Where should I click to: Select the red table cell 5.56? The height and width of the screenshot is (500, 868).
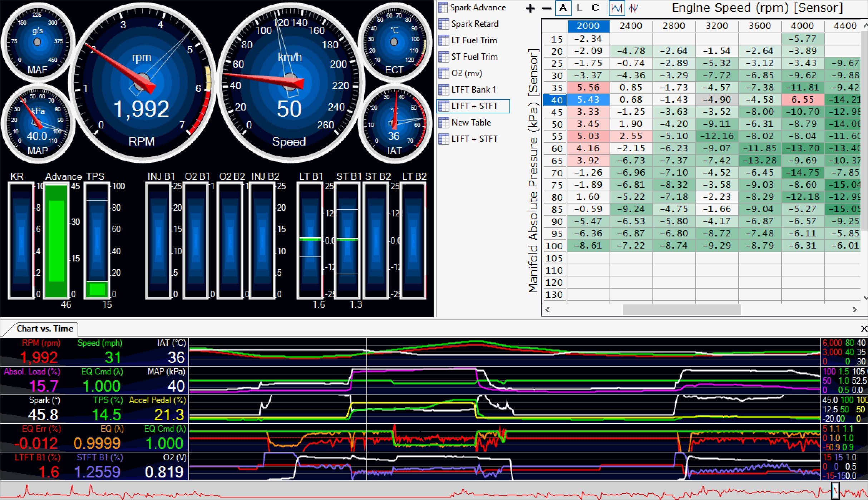click(x=588, y=88)
